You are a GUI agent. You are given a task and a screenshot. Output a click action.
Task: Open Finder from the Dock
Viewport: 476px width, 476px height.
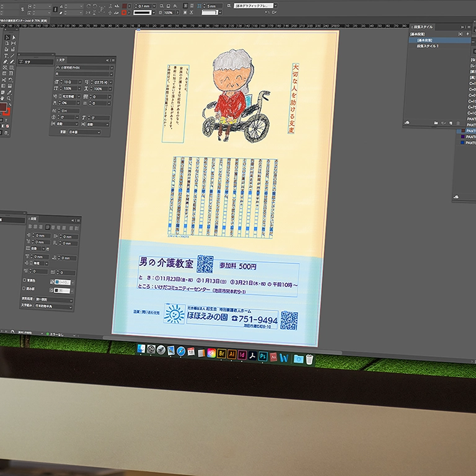pos(141,350)
